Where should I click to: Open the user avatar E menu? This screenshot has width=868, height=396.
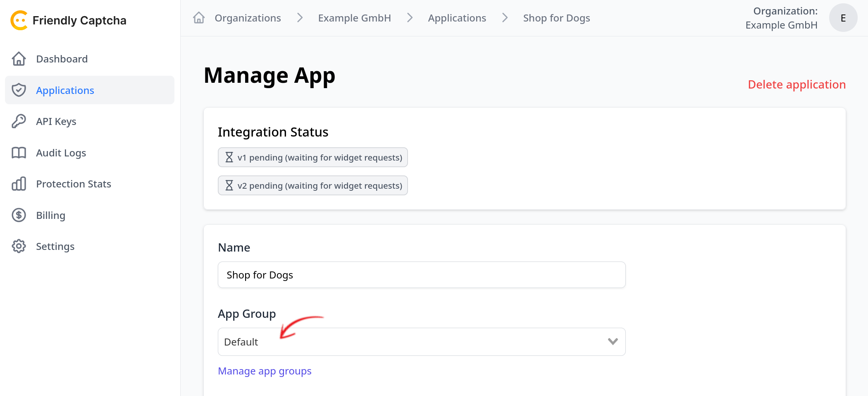[843, 18]
